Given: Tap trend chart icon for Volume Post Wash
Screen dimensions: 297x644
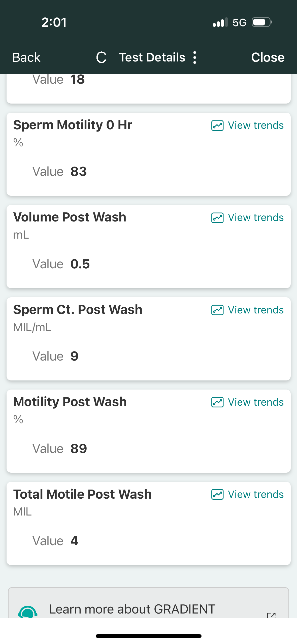Looking at the screenshot, I should pyautogui.click(x=217, y=218).
